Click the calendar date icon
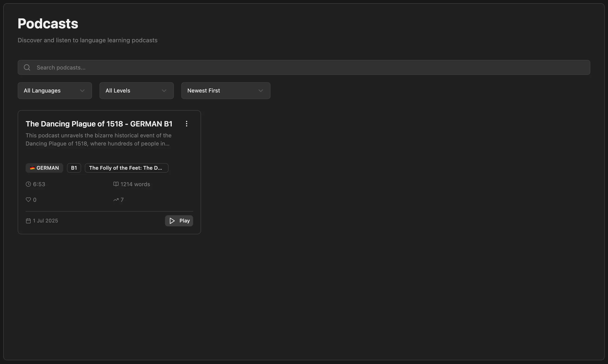Image resolution: width=608 pixels, height=364 pixels. (x=28, y=221)
